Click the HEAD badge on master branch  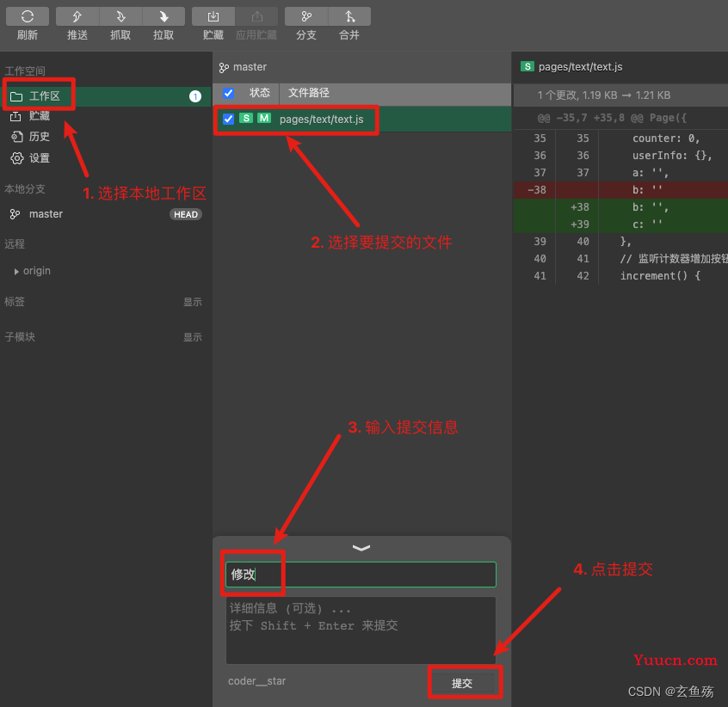pos(186,214)
